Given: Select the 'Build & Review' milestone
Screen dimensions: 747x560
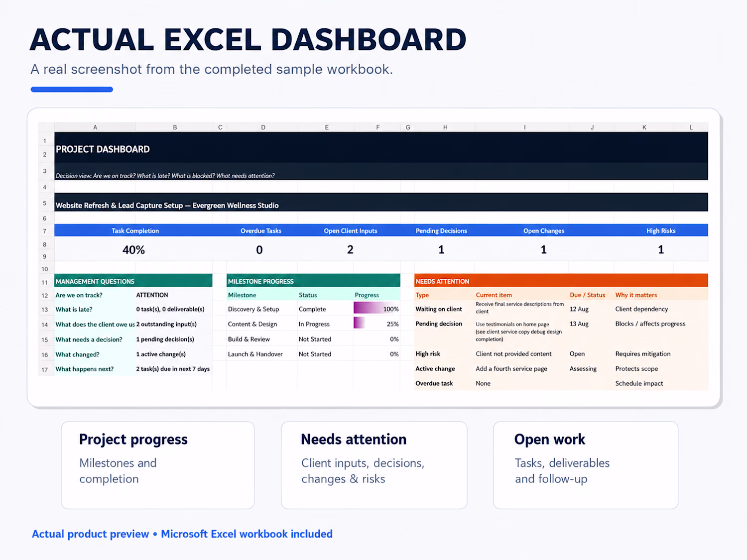Looking at the screenshot, I should (249, 339).
